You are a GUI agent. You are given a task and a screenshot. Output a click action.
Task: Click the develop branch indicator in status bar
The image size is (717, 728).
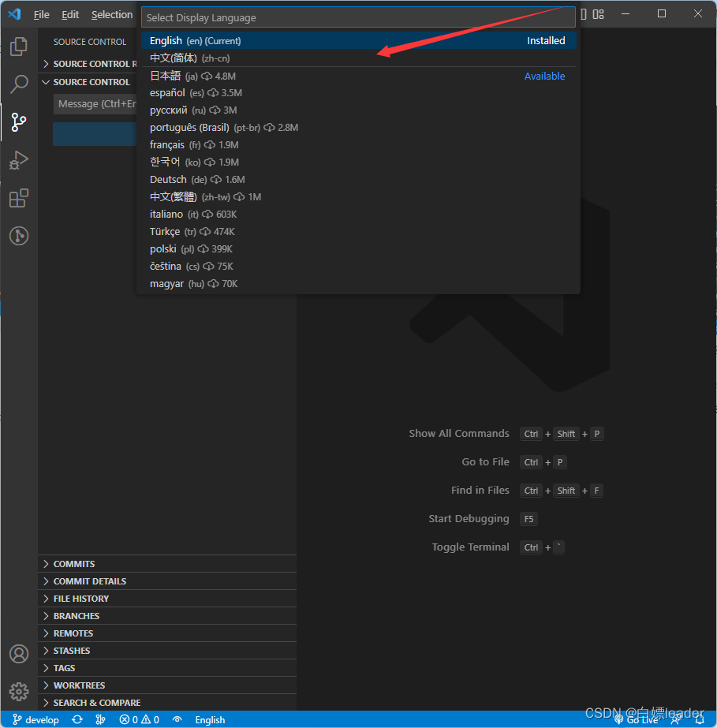tap(35, 719)
